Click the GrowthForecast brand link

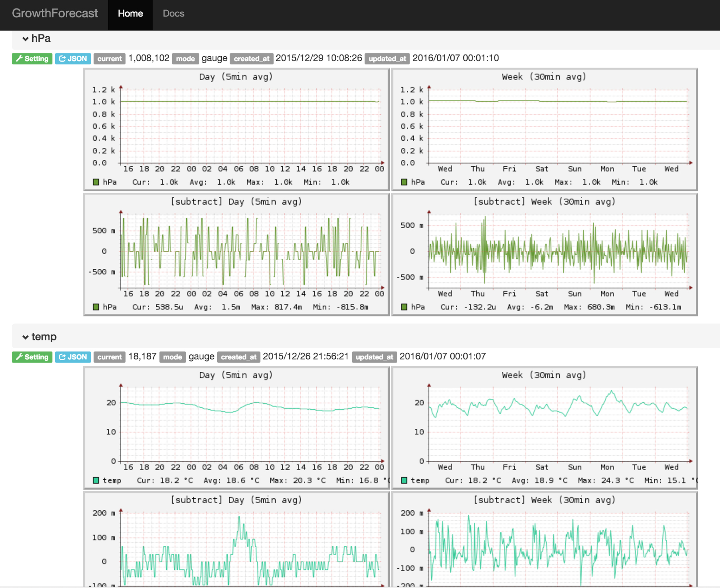(55, 13)
